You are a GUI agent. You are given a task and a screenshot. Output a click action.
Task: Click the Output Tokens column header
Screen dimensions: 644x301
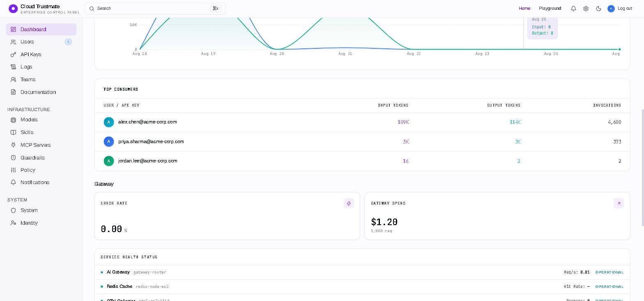504,105
